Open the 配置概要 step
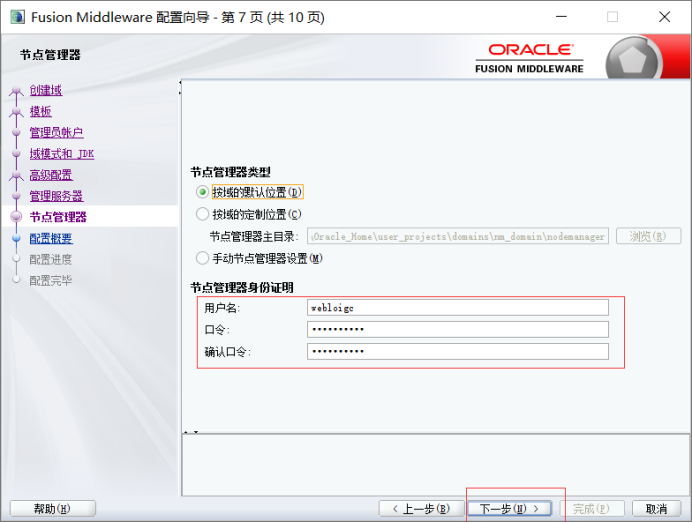The width and height of the screenshot is (692, 523). click(50, 238)
